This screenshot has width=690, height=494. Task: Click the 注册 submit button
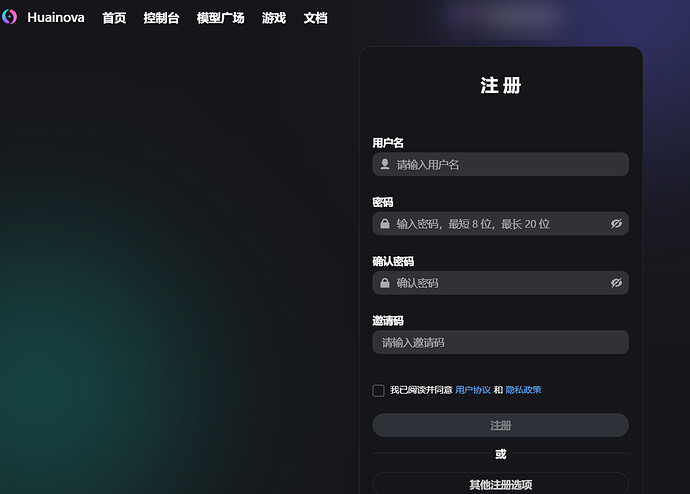pyautogui.click(x=500, y=425)
